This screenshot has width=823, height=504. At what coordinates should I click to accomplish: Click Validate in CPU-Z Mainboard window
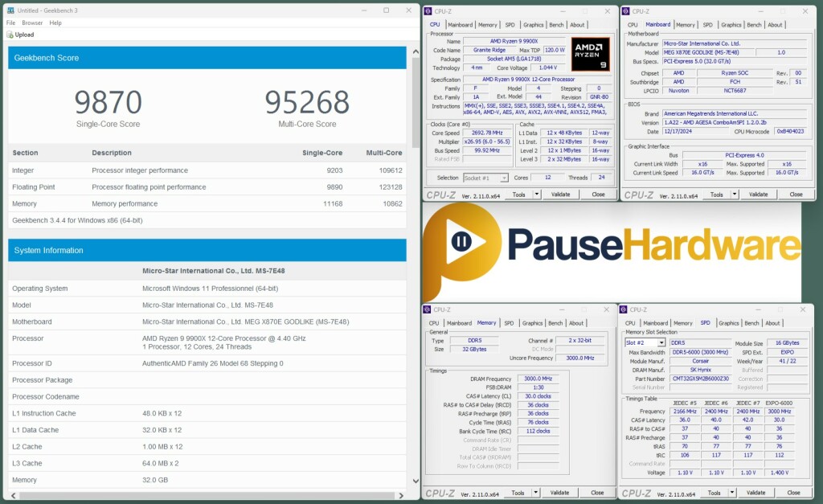[x=758, y=195]
